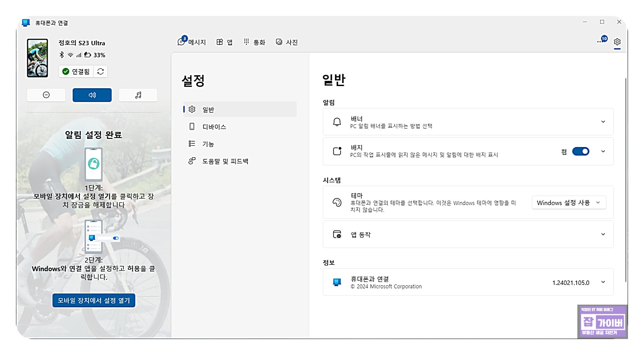Expand the 앱 동작 section
Viewport: 644px width, 355px height.
point(604,234)
